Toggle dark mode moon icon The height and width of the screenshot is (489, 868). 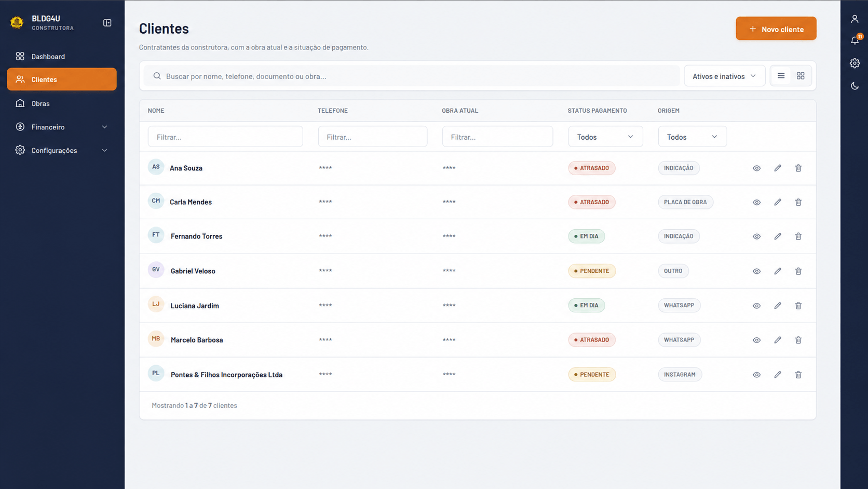click(x=855, y=86)
